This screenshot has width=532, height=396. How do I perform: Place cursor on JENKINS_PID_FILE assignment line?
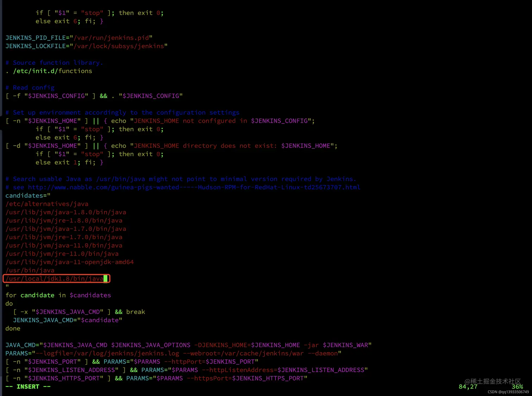coord(79,38)
